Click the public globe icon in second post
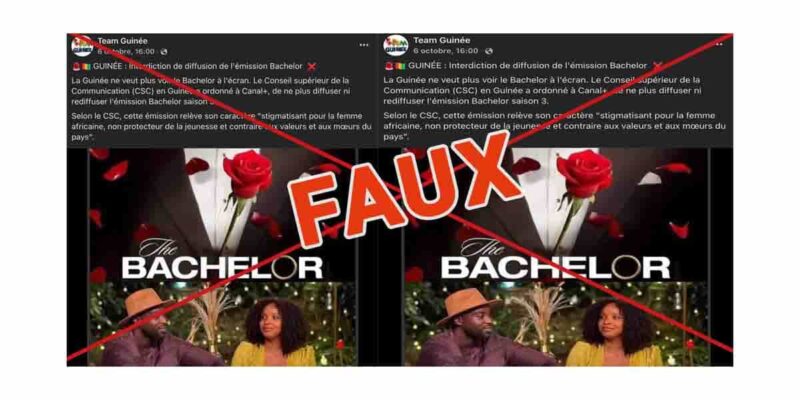This screenshot has width=800, height=400. [489, 51]
